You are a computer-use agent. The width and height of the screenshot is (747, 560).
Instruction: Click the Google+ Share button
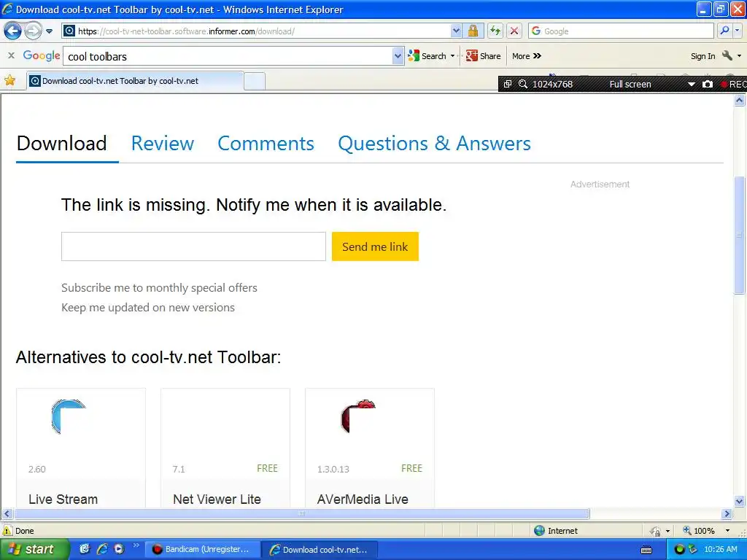tap(483, 56)
